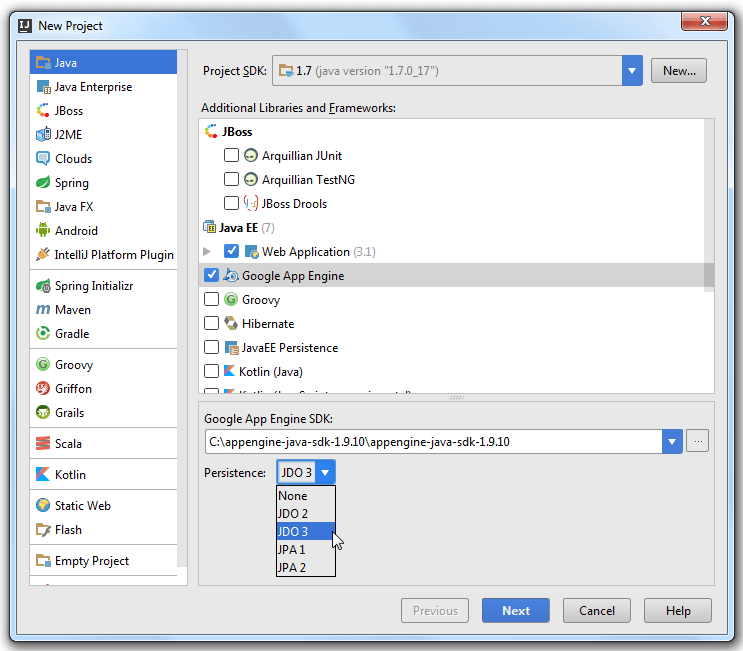The height and width of the screenshot is (651, 743).
Task: Pick the Clouds icon in sidebar
Action: [x=43, y=159]
